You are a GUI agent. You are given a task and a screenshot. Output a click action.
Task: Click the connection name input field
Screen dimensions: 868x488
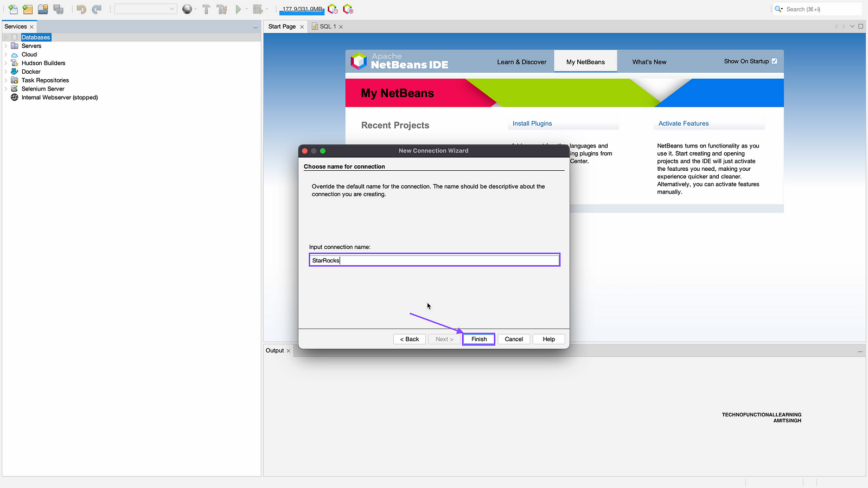click(434, 260)
